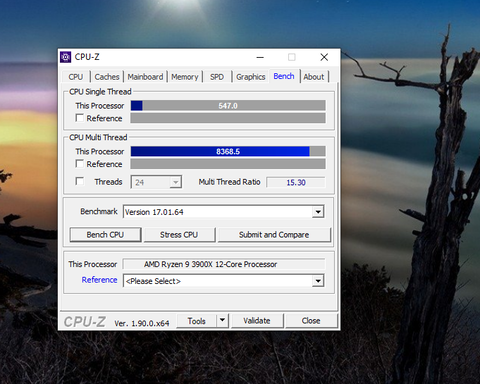Open the Caches tab
The height and width of the screenshot is (384, 480).
[107, 77]
